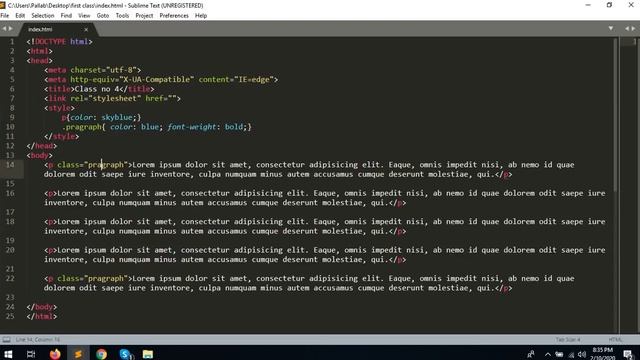Viewport: 640px width, 360px height.
Task: Go to previous tab with left arrow
Action: 4,29
